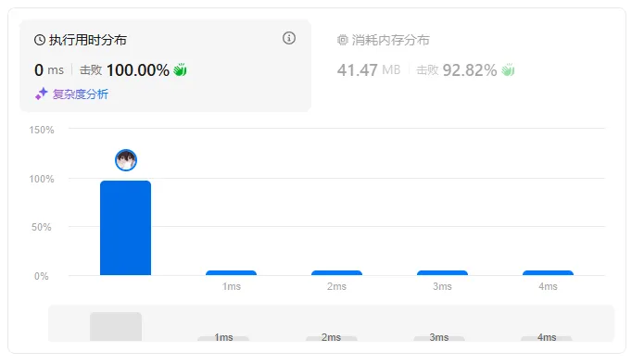
Task: Click the gray selection block in minimap
Action: click(x=116, y=327)
